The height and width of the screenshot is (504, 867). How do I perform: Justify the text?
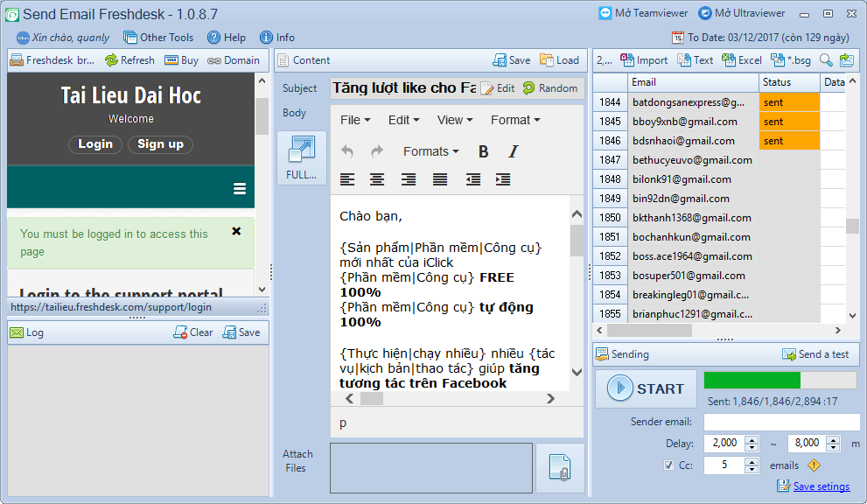click(440, 179)
